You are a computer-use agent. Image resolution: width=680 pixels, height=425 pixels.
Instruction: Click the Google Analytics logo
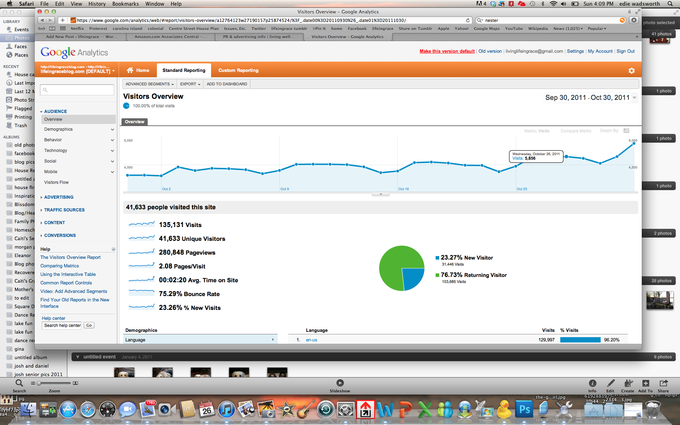click(74, 52)
